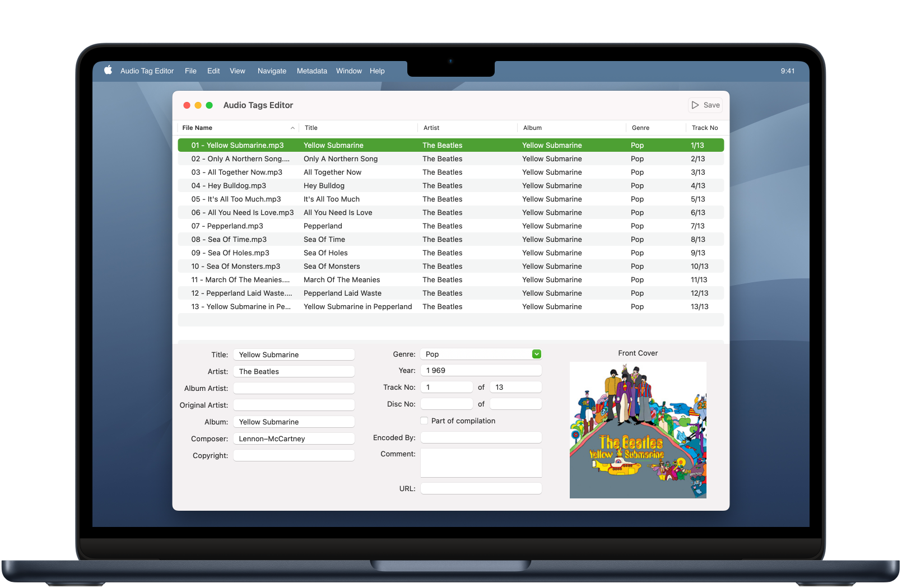Click the Encoded By input field
The image size is (902, 588).
481,437
